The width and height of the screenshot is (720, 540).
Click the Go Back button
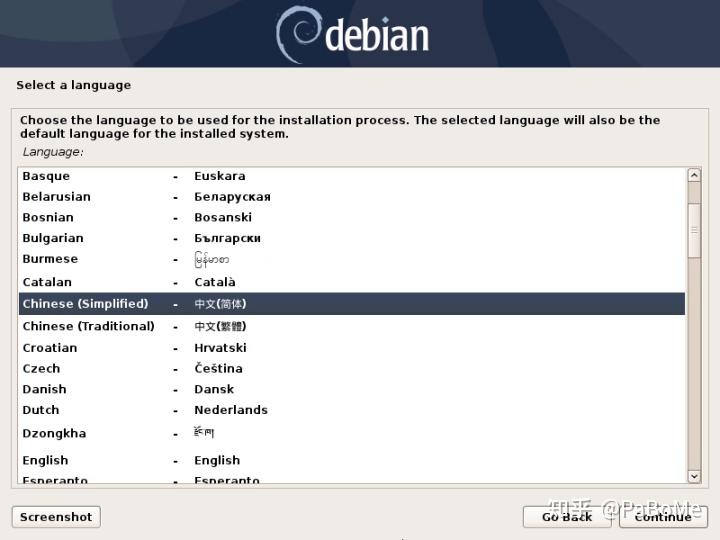(x=567, y=517)
